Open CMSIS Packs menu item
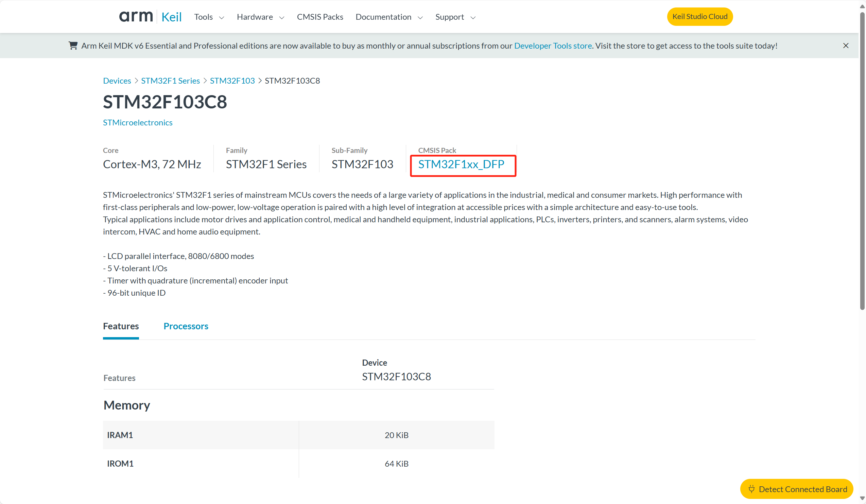 coord(320,17)
